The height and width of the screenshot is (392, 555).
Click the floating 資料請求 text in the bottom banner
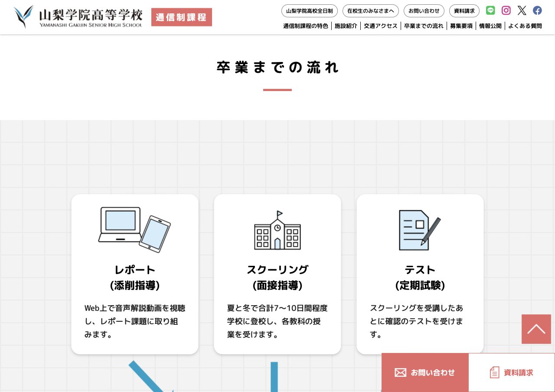click(x=519, y=372)
